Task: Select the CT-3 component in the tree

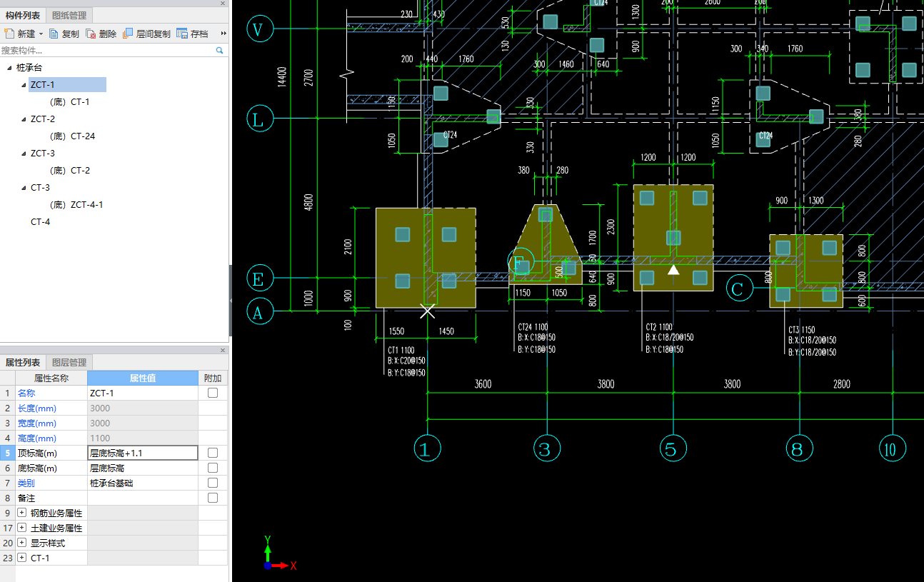Action: click(40, 188)
